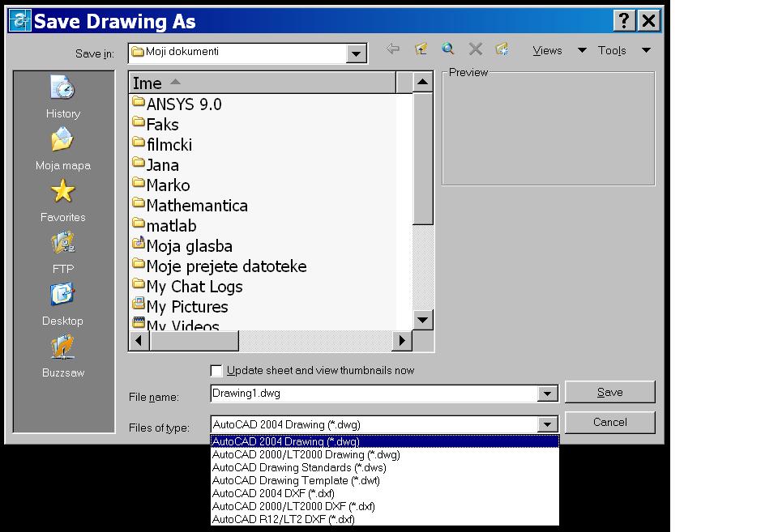Image resolution: width=778 pixels, height=532 pixels.
Task: Open the Buzzsaw location icon
Action: pos(62,356)
